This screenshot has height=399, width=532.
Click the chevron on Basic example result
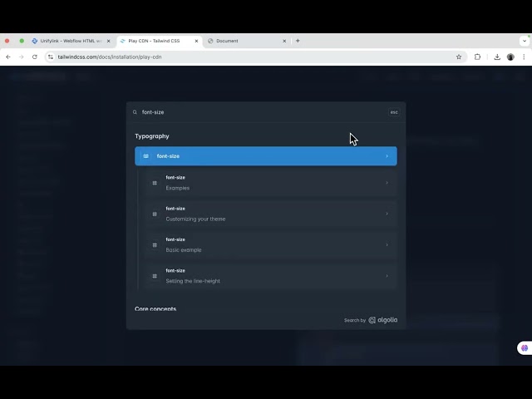coord(387,244)
